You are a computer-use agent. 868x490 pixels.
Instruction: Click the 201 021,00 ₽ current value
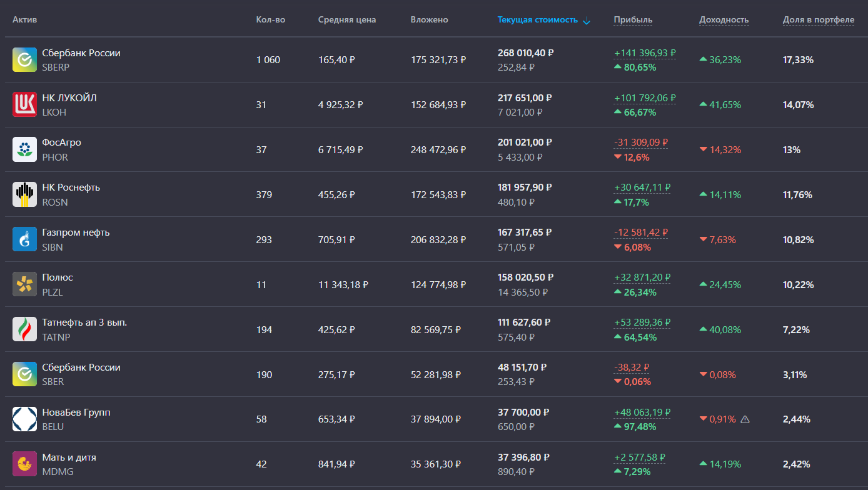(x=525, y=142)
